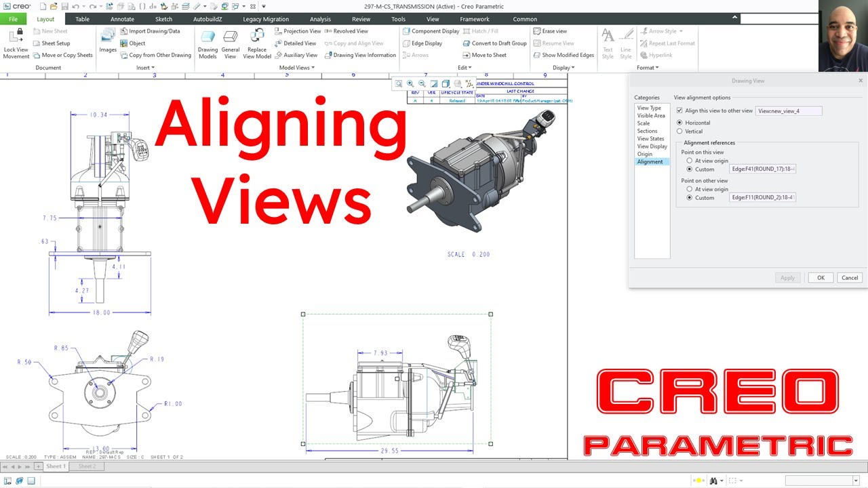Switch to the Review ribbon tab
868x488 pixels.
[361, 19]
